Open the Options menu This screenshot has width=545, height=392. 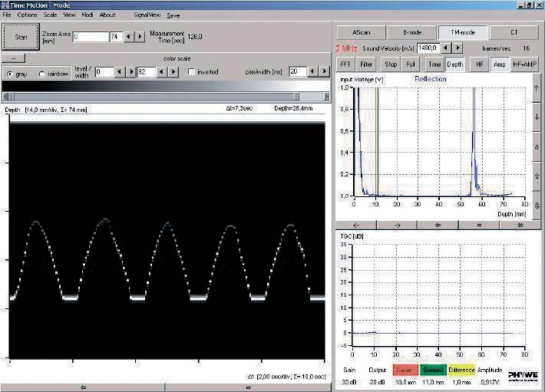pos(27,15)
